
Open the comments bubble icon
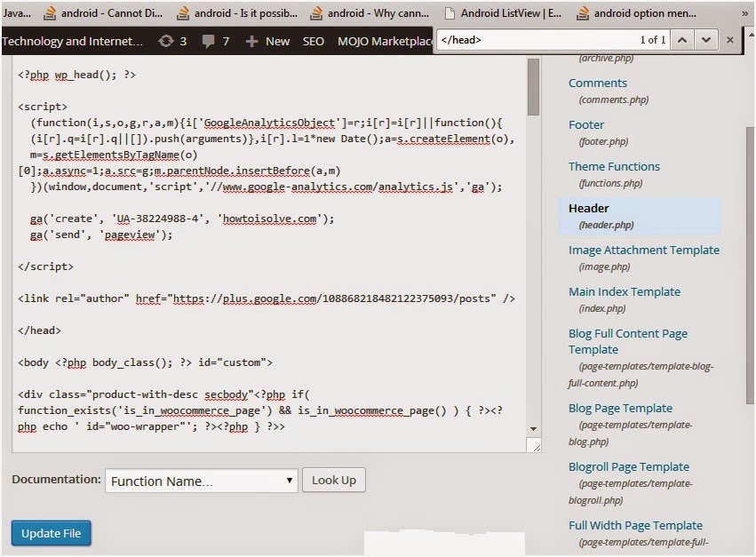point(208,42)
